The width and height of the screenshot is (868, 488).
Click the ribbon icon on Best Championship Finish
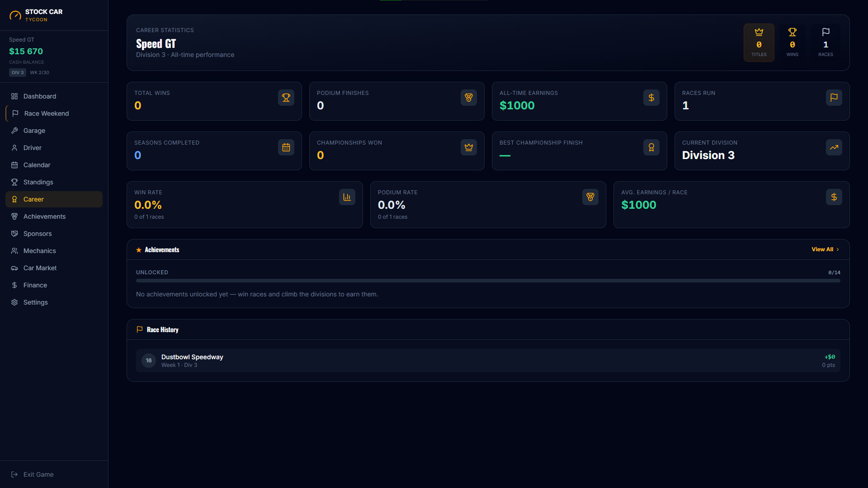[651, 147]
